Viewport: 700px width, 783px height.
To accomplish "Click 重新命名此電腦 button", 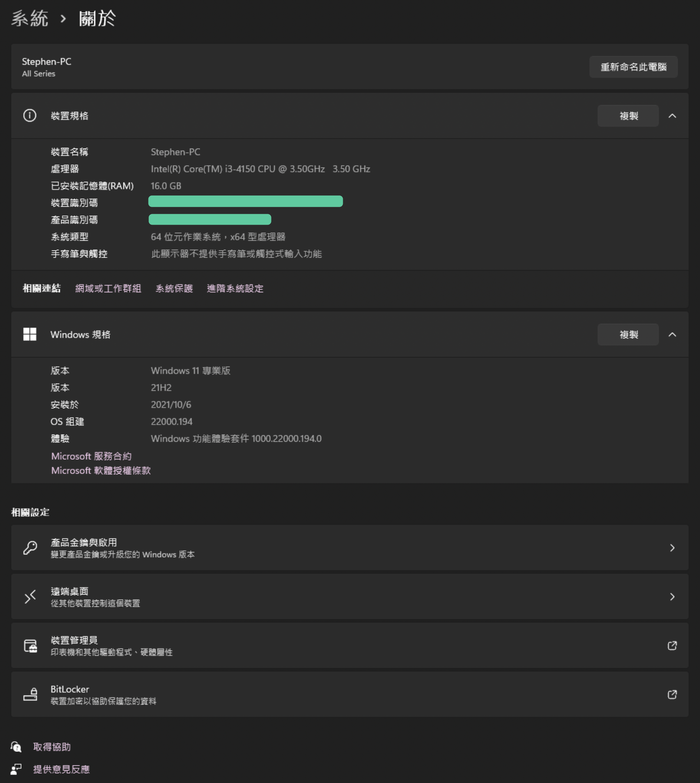I will tap(633, 67).
